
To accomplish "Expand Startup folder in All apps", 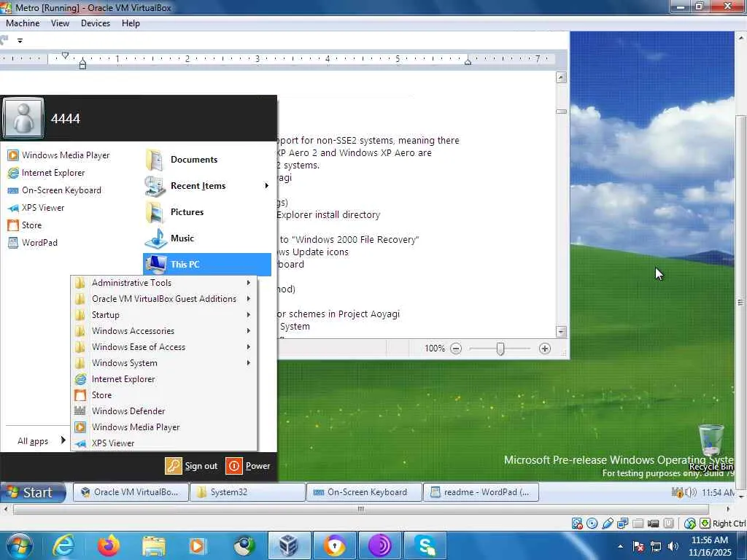I will pyautogui.click(x=164, y=315).
